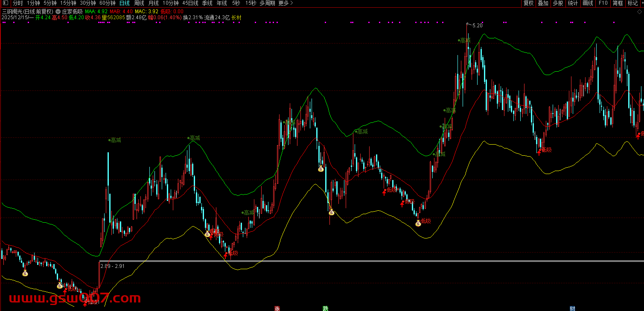Open the indicator dropdown next to stock name
This screenshot has width=644, height=311.
tap(58, 12)
